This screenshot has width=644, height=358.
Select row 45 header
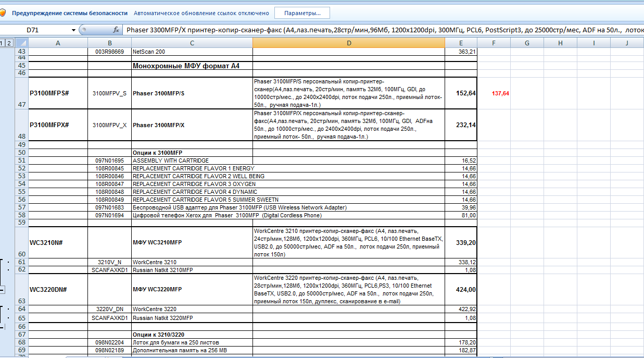[x=21, y=66]
